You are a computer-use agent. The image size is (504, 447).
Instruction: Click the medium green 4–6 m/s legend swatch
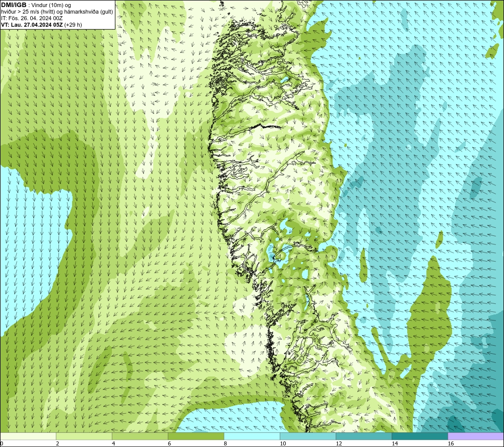click(140, 436)
